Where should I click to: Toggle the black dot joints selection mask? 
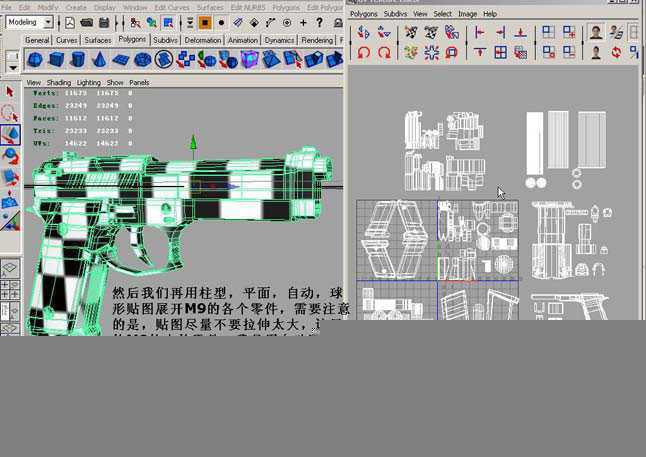point(221,23)
